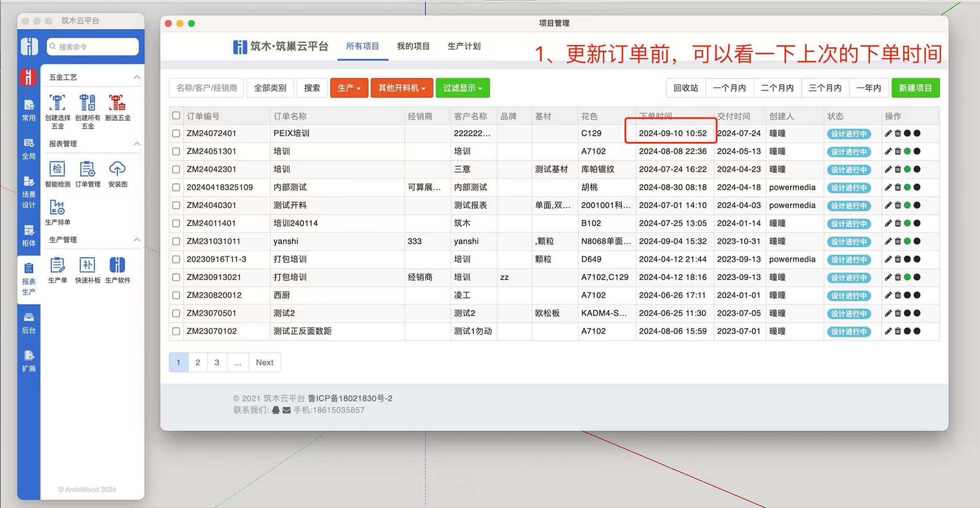
Task: Open the 其他开料机 dropdown
Action: tap(402, 88)
